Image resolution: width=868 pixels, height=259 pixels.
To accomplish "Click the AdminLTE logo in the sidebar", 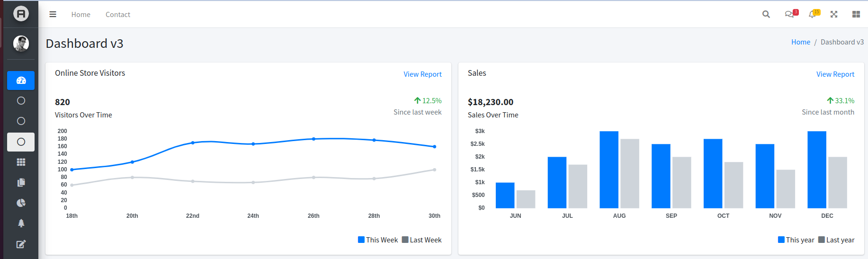I will (21, 13).
